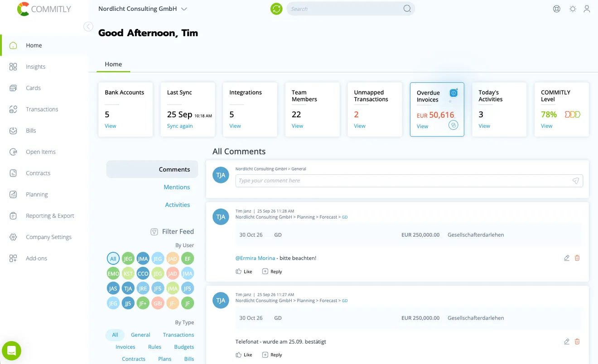598x364 pixels.
Task: Click into the Search field
Action: coord(351,9)
